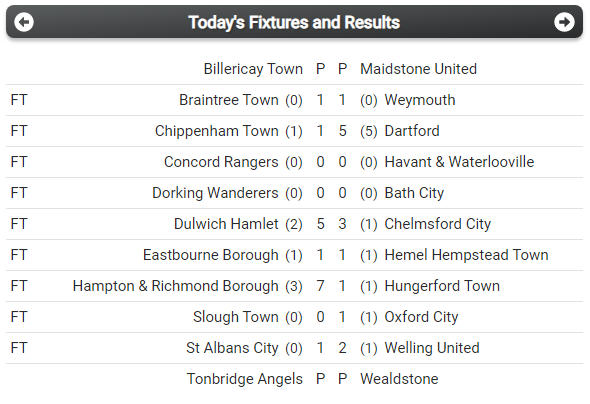Open Chippenham Town team page
Screen dimensions: 590x404
pos(217,131)
